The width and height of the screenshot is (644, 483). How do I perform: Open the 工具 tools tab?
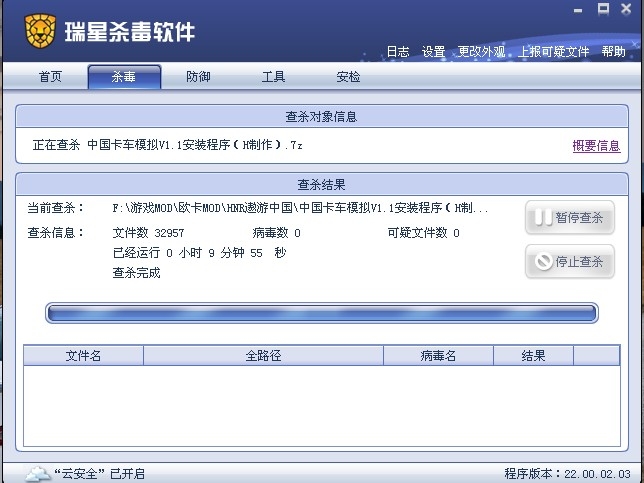point(273,76)
